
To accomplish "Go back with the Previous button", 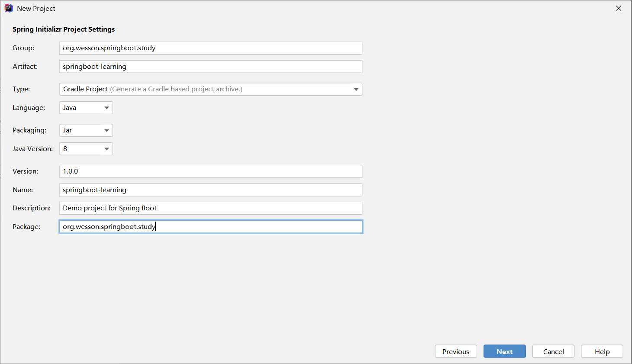I will tap(456, 351).
